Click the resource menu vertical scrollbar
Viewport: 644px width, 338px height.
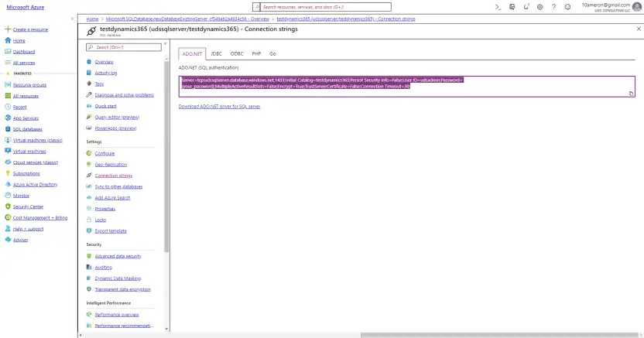[166, 156]
